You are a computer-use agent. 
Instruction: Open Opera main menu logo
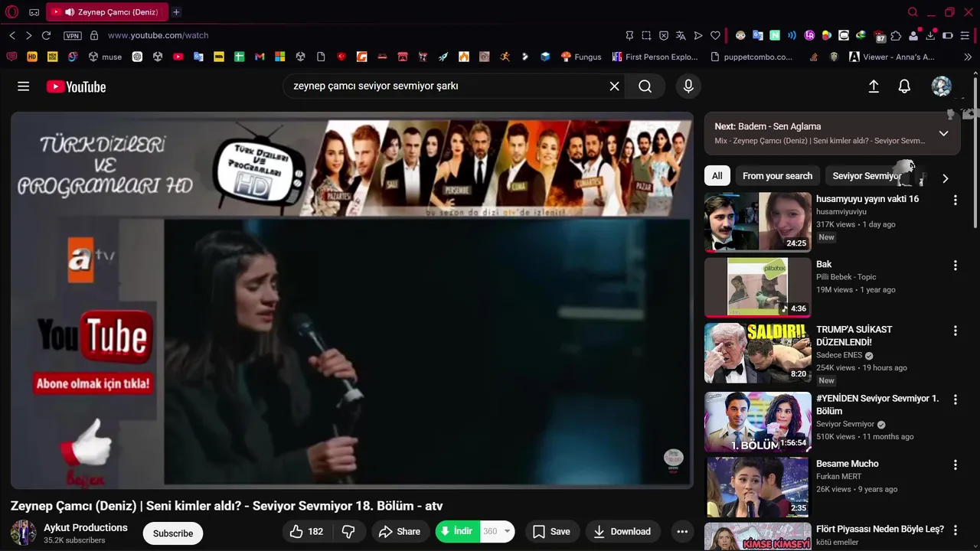point(11,12)
